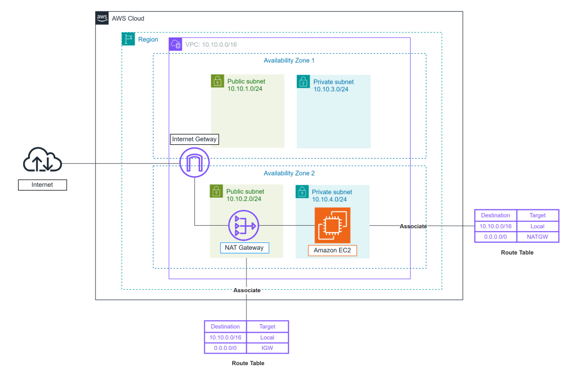588x374 pixels.
Task: Select the Internet Gateway arch icon
Action: click(x=194, y=162)
